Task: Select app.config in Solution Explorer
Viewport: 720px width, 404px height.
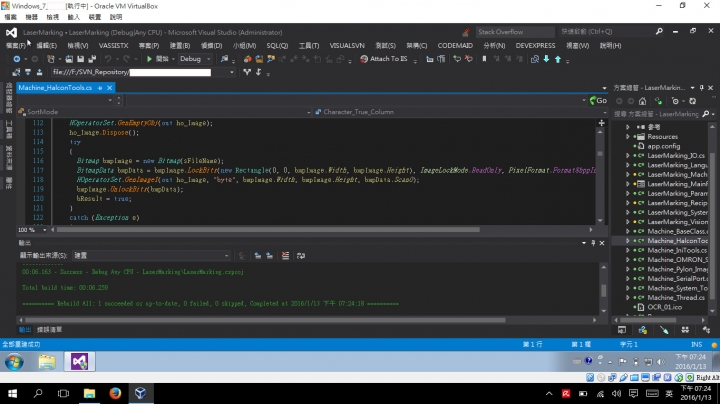Action: pos(664,146)
